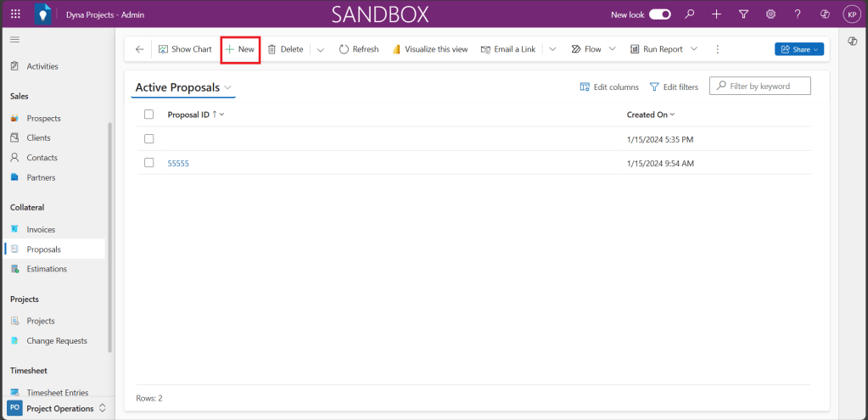Check the select-all checkbox in header row
The height and width of the screenshot is (420, 868).
[x=149, y=115]
